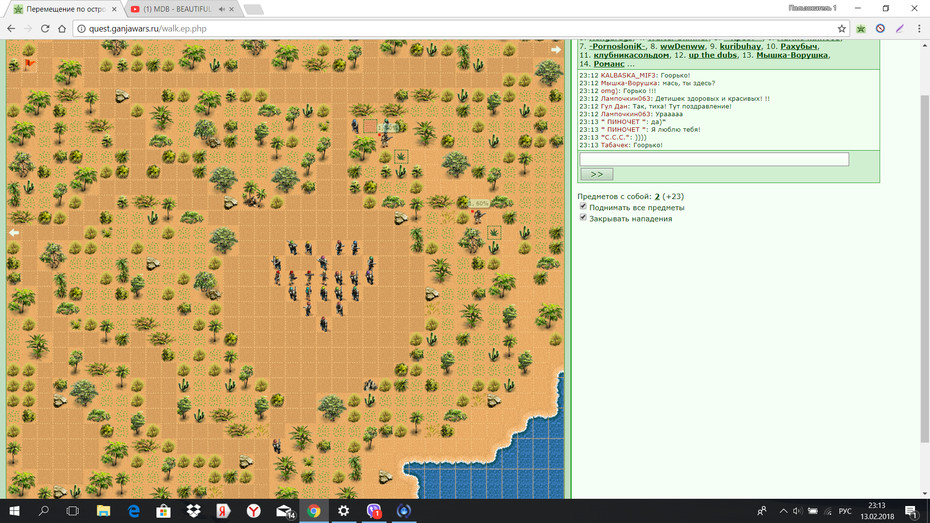
Task: Open File Explorer from taskbar
Action: tap(103, 511)
